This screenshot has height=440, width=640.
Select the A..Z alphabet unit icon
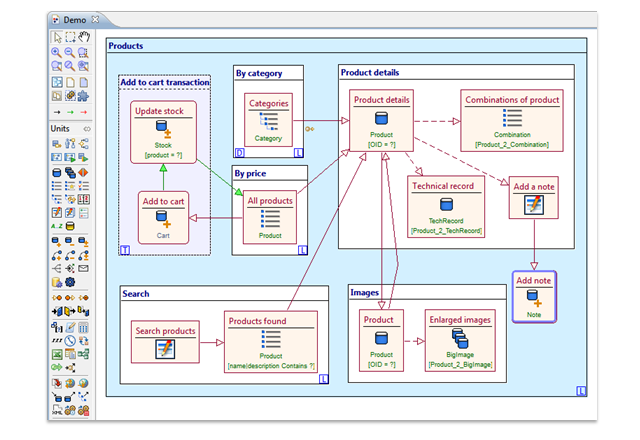click(57, 226)
